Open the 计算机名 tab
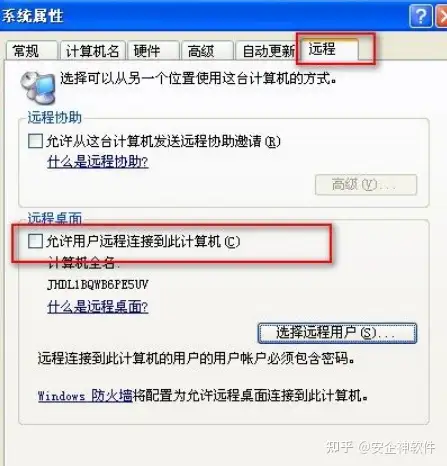This screenshot has width=447, height=466. 92,51
